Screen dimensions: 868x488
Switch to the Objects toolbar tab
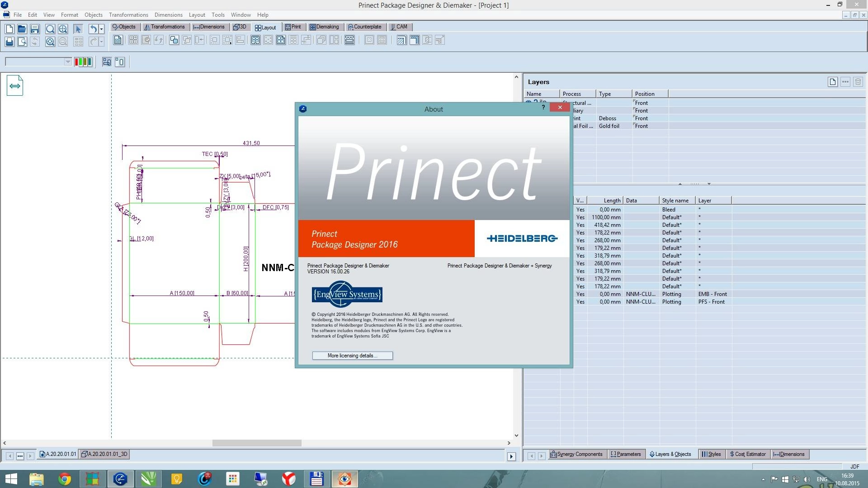point(124,27)
